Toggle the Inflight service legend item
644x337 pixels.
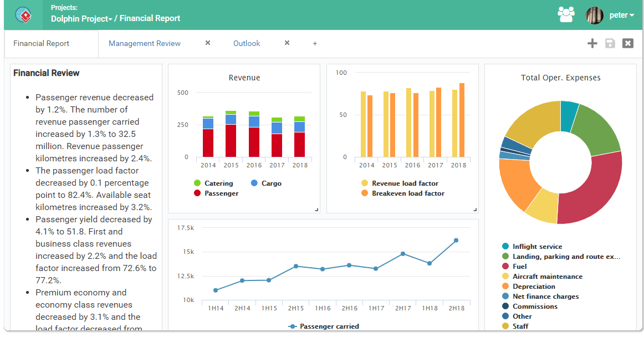pyautogui.click(x=532, y=247)
